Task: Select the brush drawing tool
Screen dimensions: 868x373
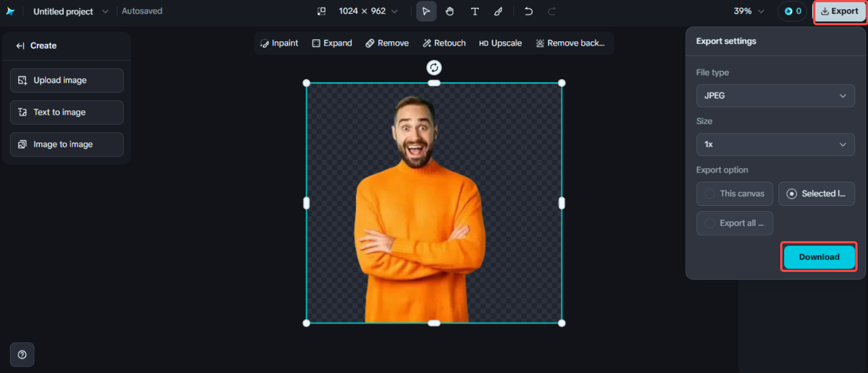Action: 498,11
